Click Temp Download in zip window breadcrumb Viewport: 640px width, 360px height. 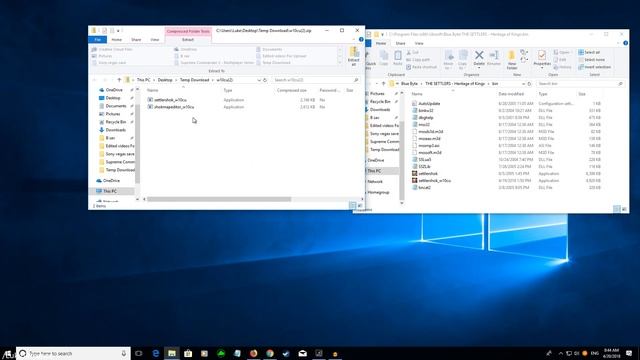(194, 80)
